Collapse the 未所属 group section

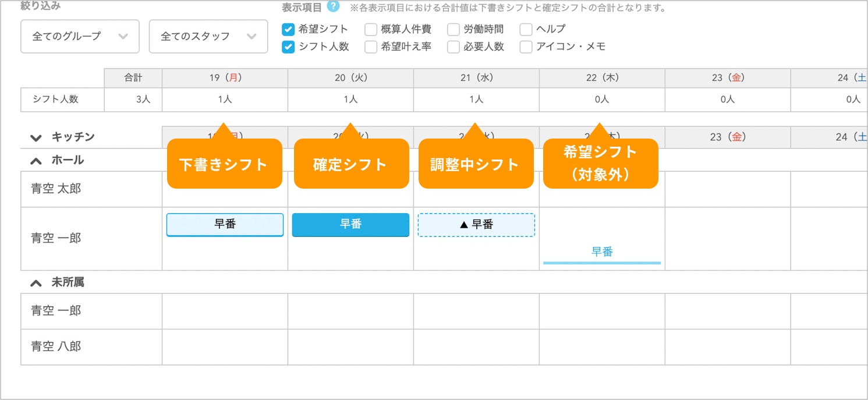(36, 282)
